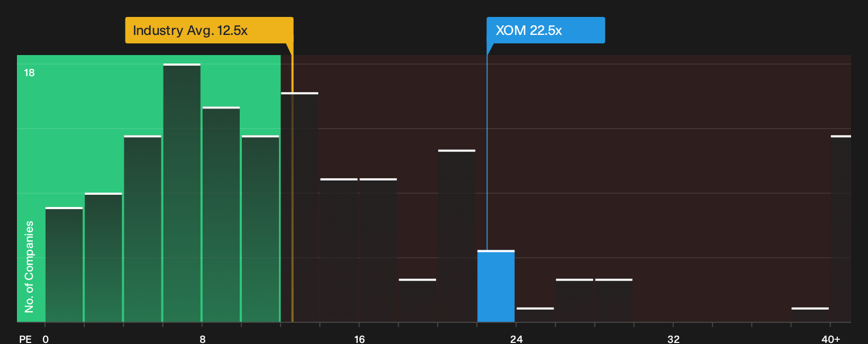Select the 40+ bar at the chart's end

pyautogui.click(x=841, y=229)
